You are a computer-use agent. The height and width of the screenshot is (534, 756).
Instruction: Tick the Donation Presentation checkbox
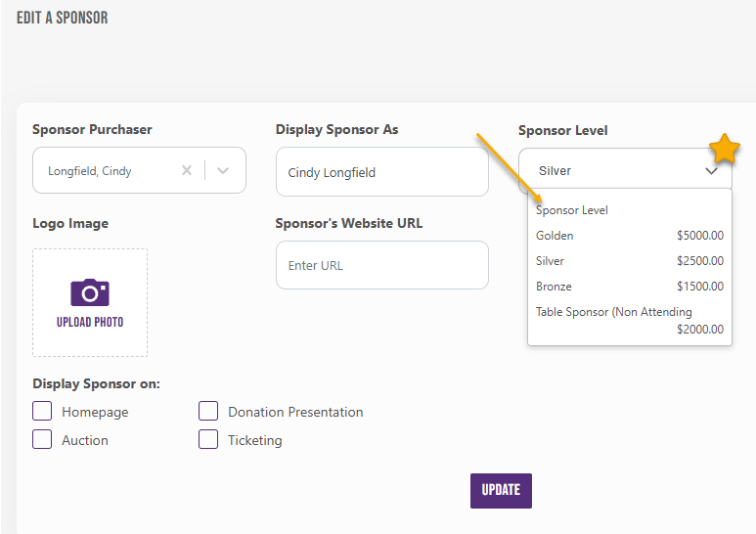point(208,412)
